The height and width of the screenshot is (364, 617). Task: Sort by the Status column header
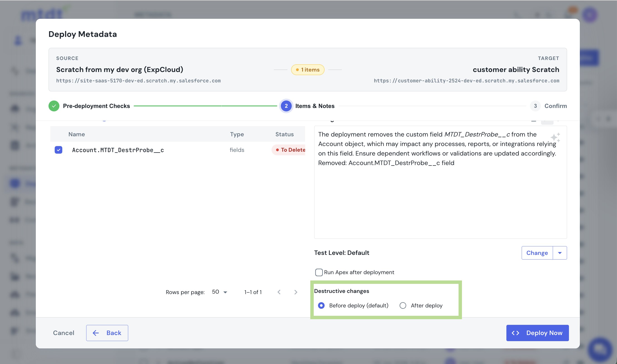tap(284, 134)
